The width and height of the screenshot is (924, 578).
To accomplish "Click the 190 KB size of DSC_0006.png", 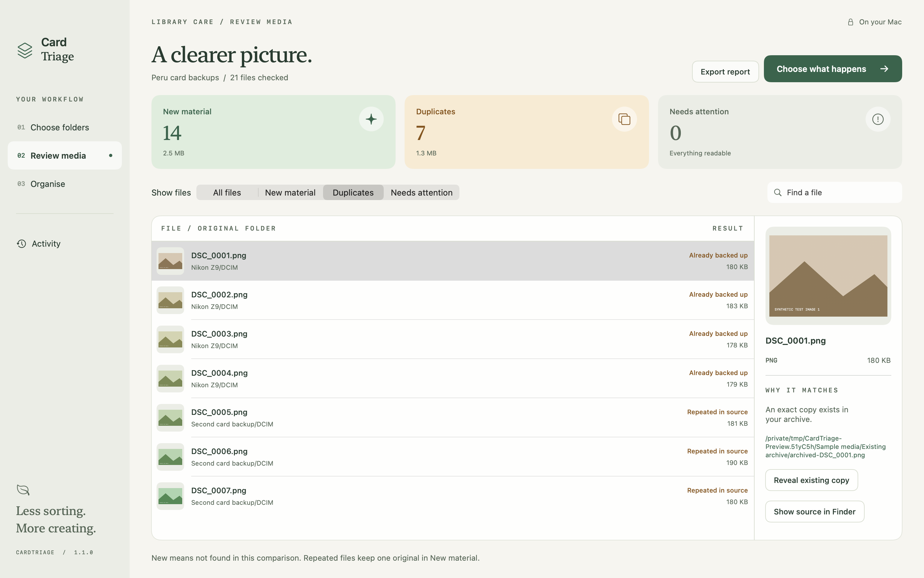I will (737, 462).
